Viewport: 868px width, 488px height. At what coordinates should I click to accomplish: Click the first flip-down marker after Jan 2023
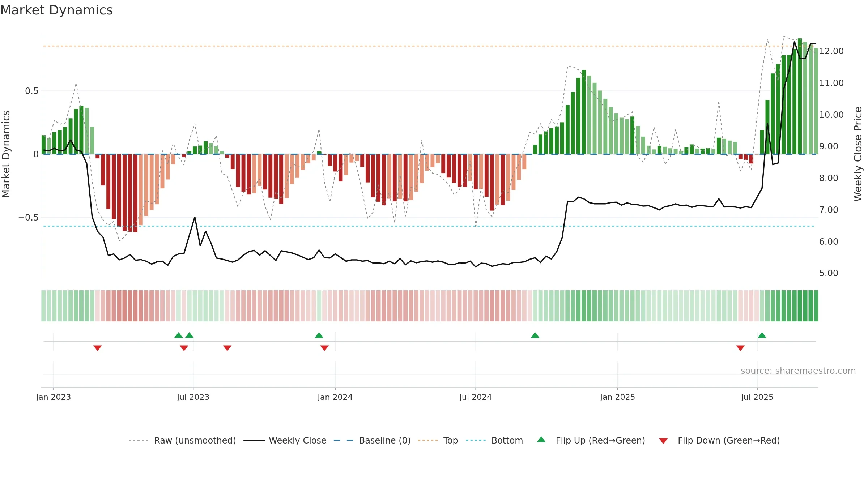coord(98,348)
